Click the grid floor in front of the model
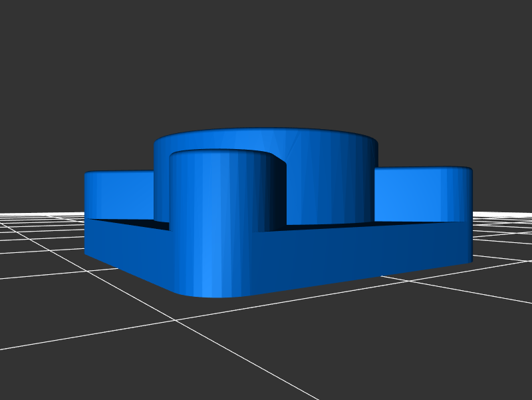Screen dimensions: 532x400 pos(266,346)
